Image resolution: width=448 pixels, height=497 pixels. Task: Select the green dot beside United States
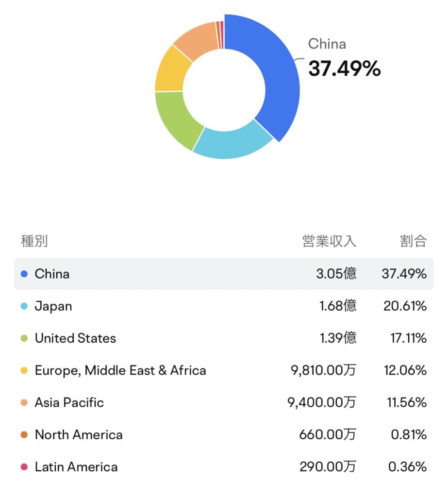click(x=24, y=338)
